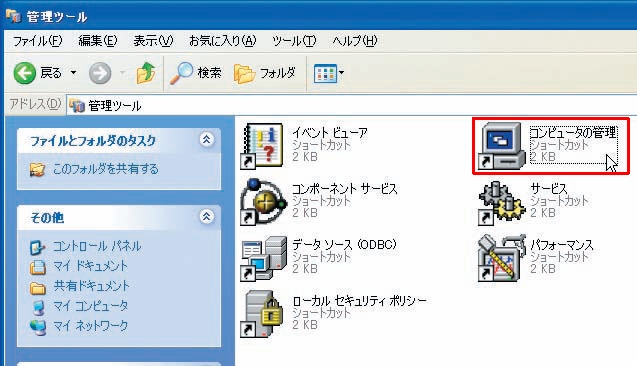
Task: Click the 共有ドキュメント folder icon
Action: pos(38,287)
